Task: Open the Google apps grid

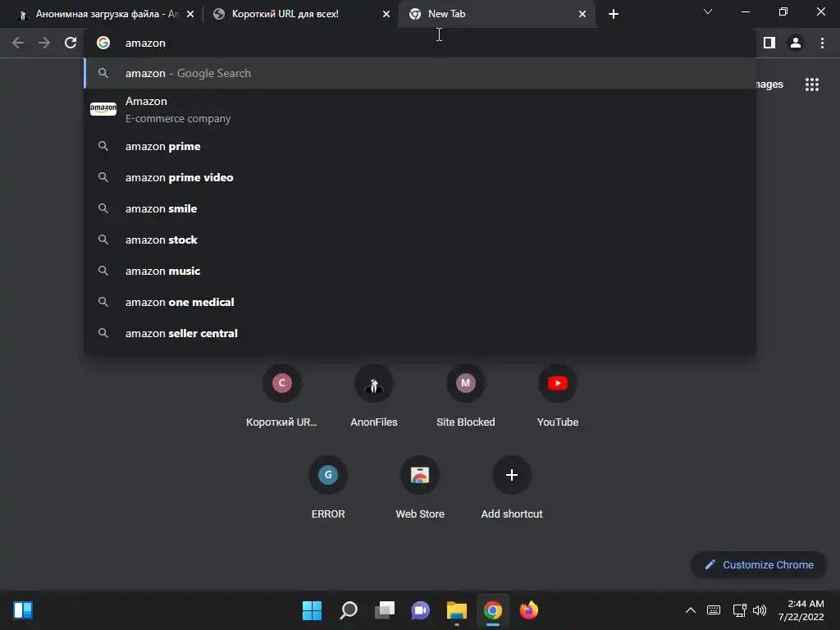Action: (x=812, y=84)
